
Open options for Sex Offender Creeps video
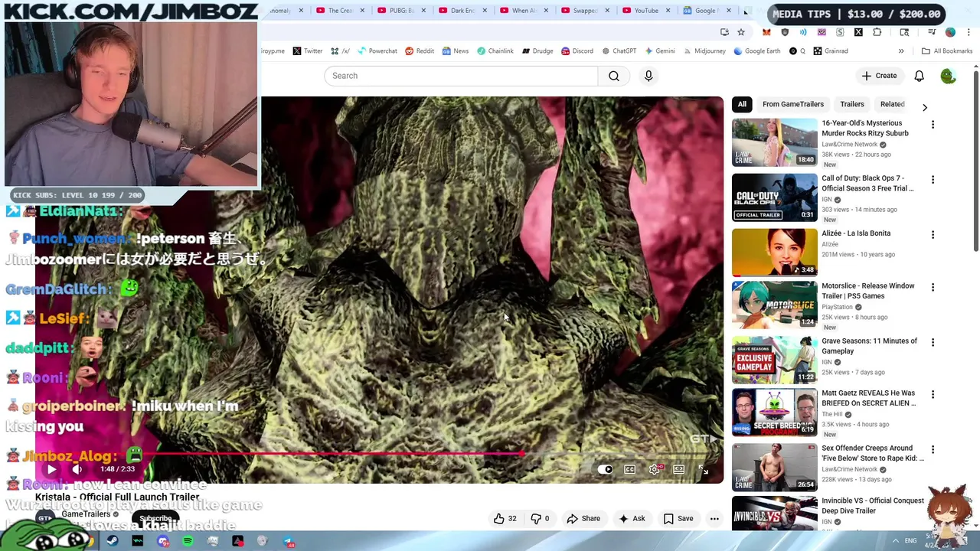[x=933, y=450]
